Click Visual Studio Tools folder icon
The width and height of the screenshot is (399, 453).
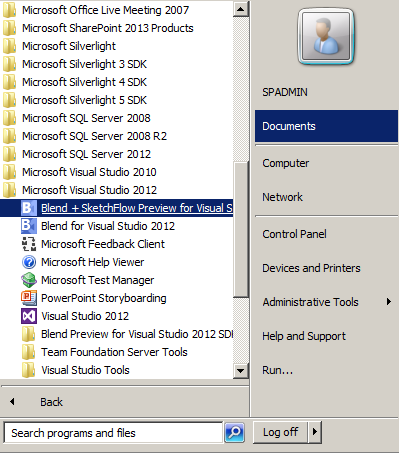point(29,370)
